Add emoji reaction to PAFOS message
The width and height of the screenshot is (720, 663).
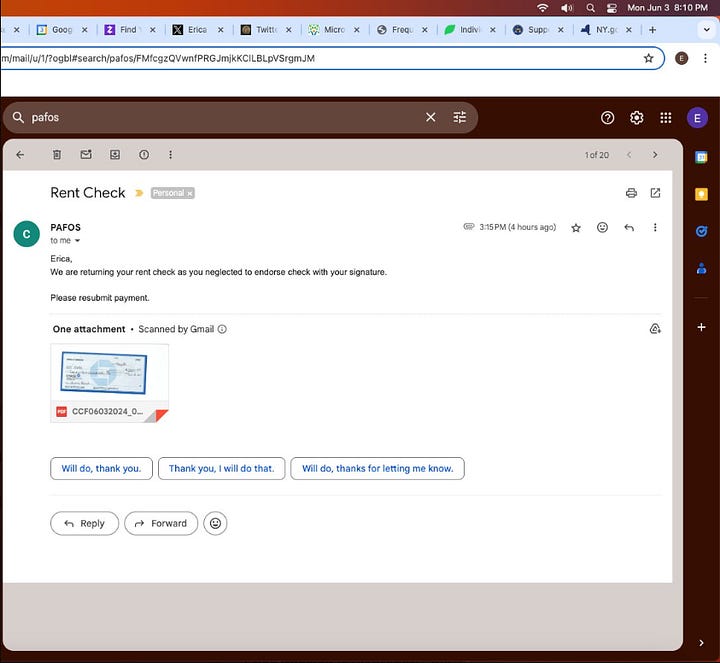(x=602, y=227)
